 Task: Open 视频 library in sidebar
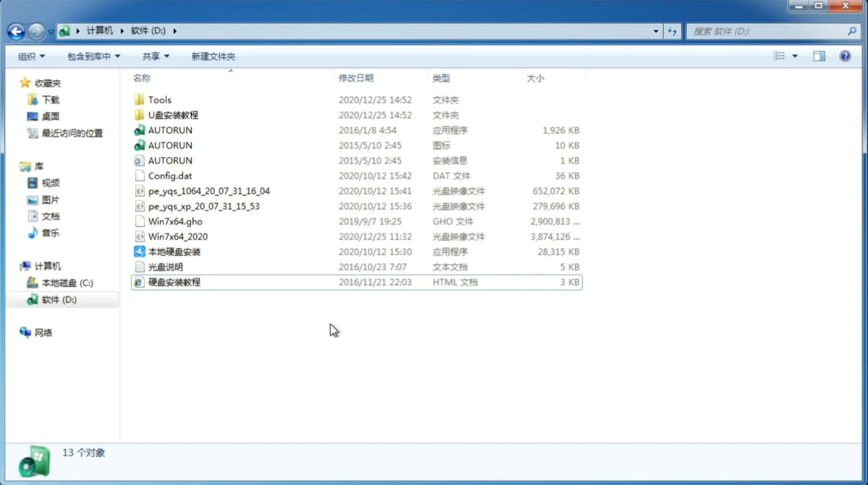pyautogui.click(x=50, y=182)
